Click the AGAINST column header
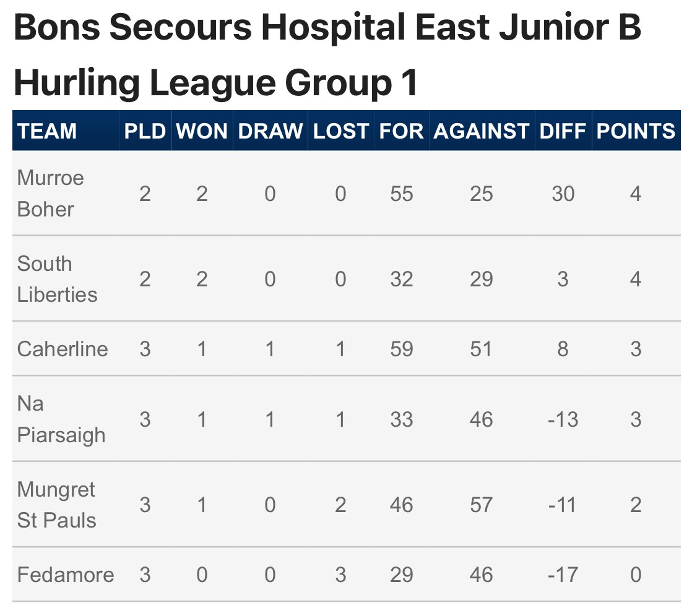This screenshot has height=616, width=692. 481,131
